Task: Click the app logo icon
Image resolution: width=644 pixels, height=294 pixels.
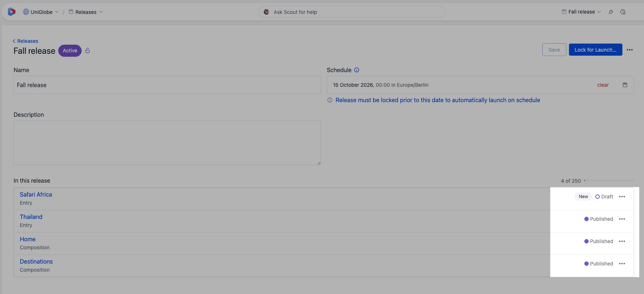Action: 12,12
